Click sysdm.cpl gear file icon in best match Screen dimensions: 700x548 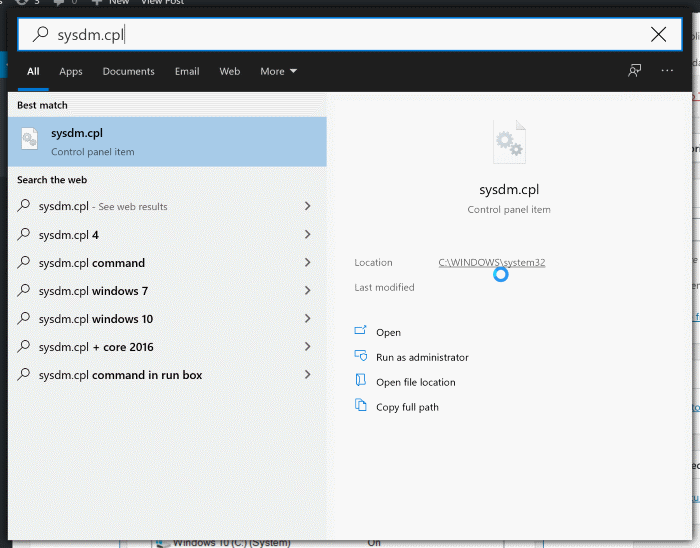pos(29,139)
